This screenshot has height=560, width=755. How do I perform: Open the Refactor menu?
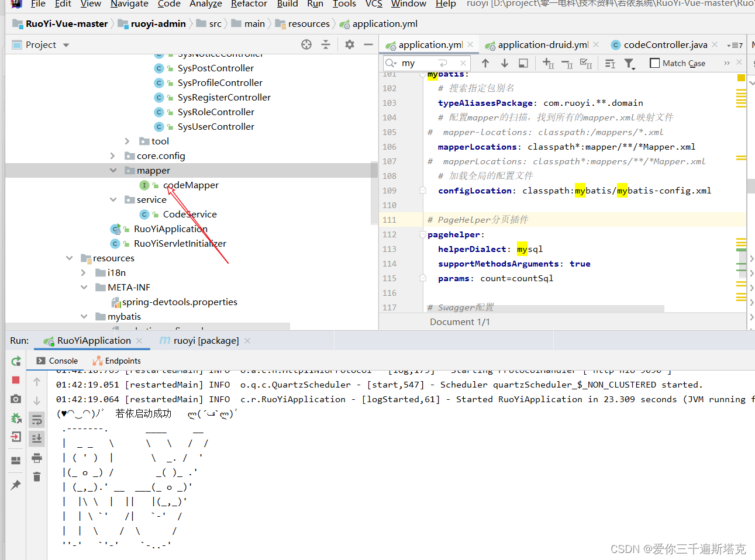click(x=249, y=5)
